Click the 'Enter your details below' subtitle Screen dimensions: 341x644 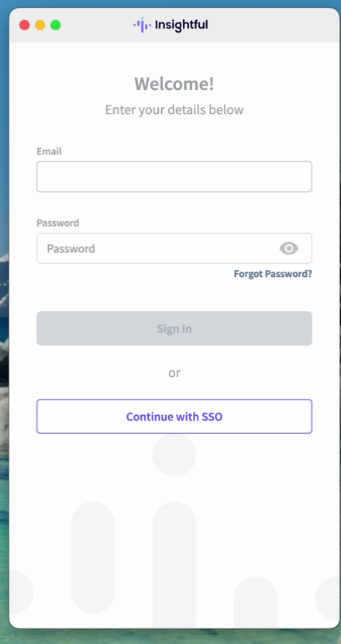[174, 110]
